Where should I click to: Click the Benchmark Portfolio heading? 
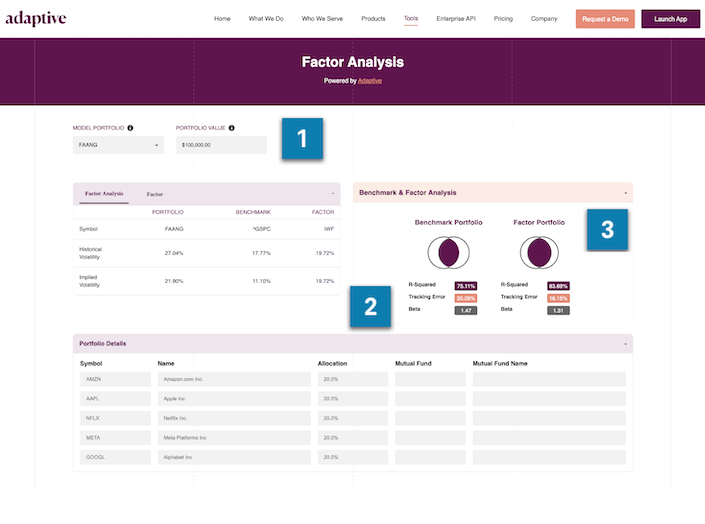[x=448, y=222]
